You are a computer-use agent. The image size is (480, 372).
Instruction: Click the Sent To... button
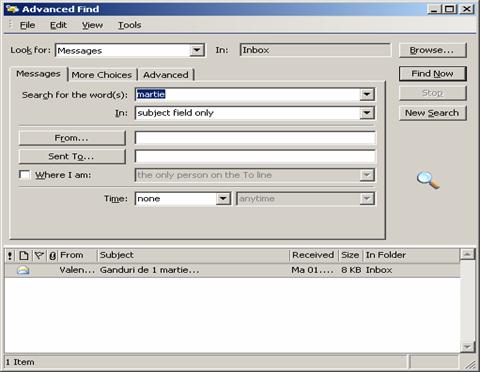point(72,156)
